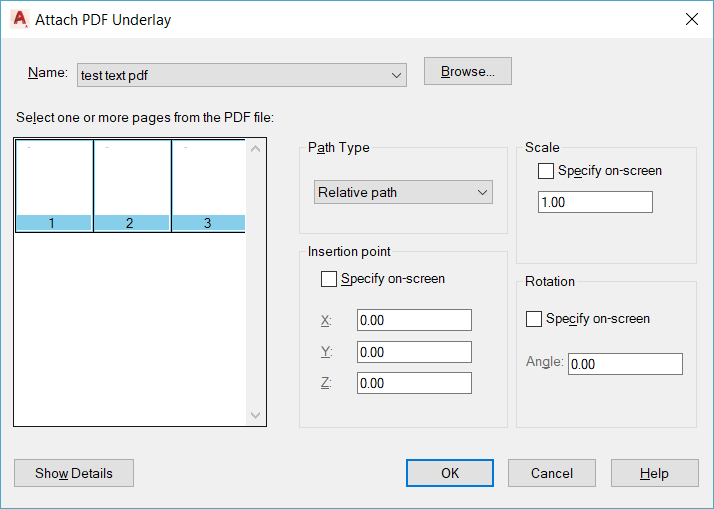The width and height of the screenshot is (714, 509).
Task: Click the Browse button
Action: point(467,72)
